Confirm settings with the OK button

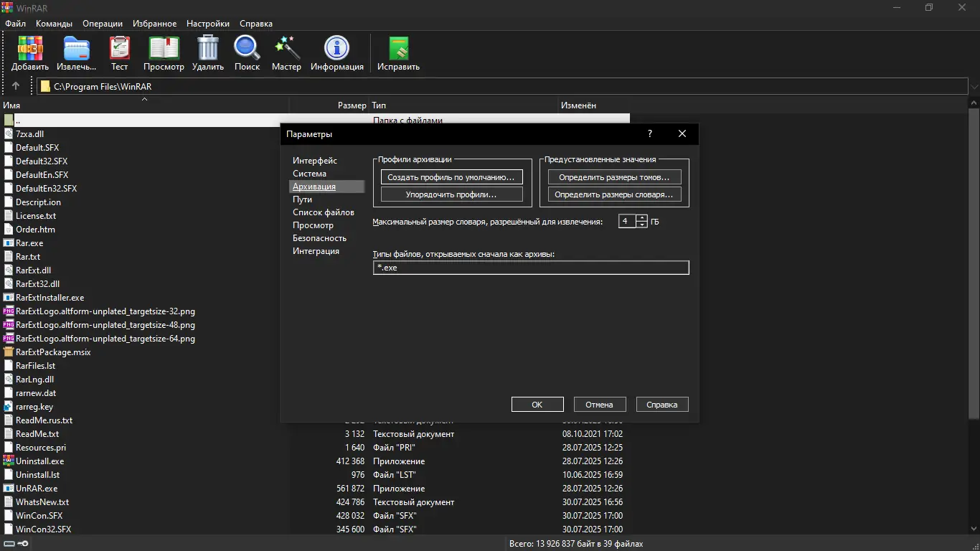click(537, 405)
